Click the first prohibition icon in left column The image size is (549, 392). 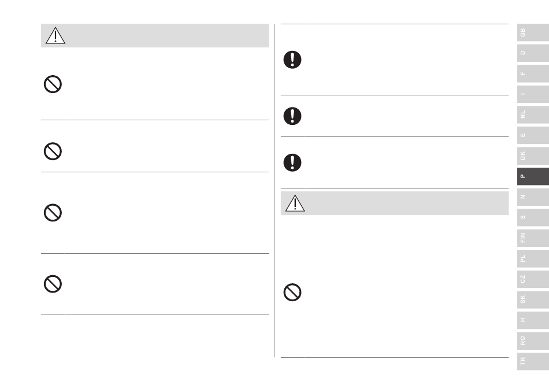[53, 84]
